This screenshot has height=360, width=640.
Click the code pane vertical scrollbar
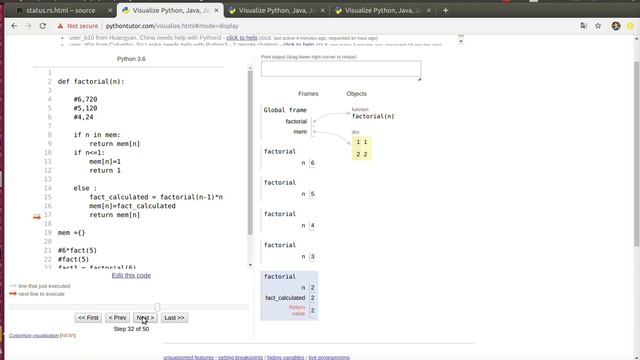click(x=250, y=153)
